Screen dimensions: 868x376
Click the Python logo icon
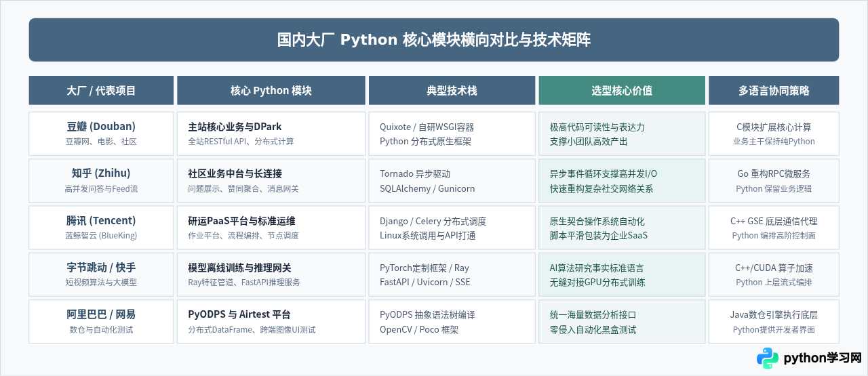pos(768,358)
